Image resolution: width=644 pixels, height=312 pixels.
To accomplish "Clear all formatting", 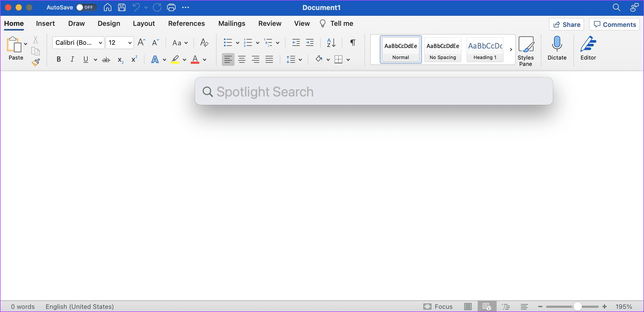I will [204, 42].
